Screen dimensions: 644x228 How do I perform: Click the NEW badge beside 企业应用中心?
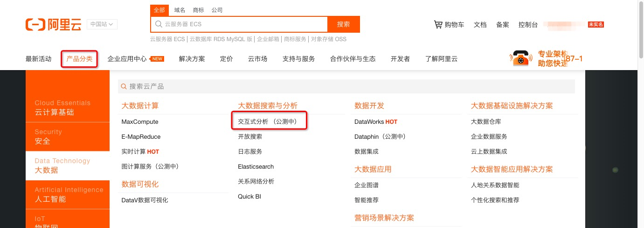(157, 59)
